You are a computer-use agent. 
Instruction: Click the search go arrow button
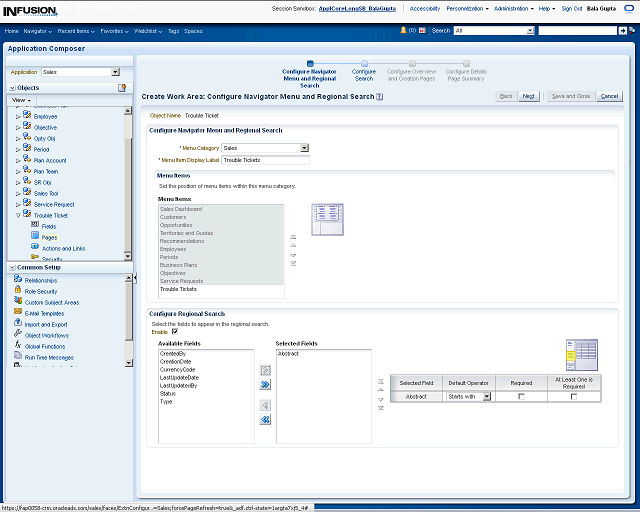623,31
